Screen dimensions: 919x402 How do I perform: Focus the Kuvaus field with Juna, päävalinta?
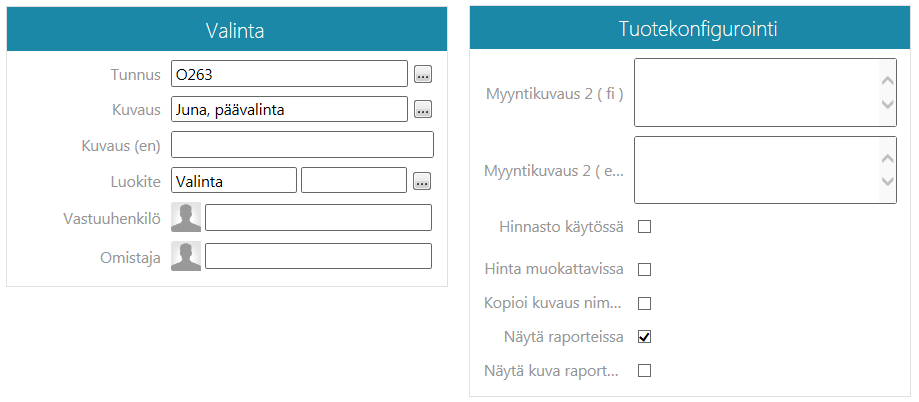[289, 110]
